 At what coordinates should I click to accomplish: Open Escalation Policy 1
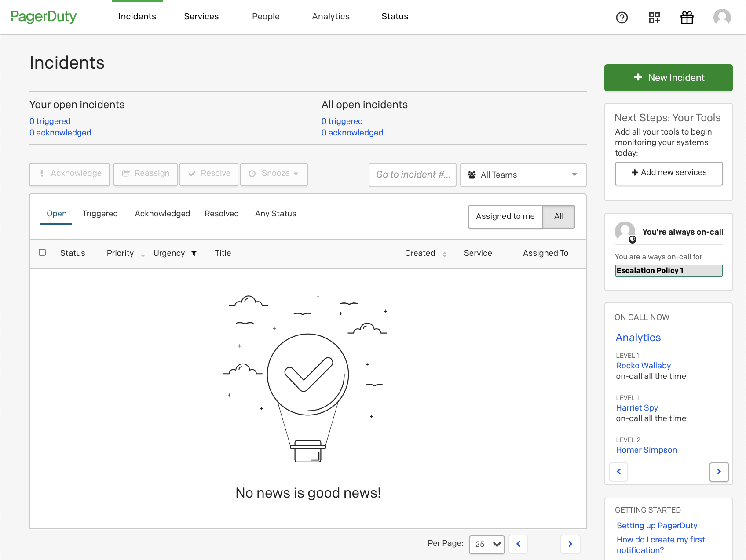coord(669,271)
